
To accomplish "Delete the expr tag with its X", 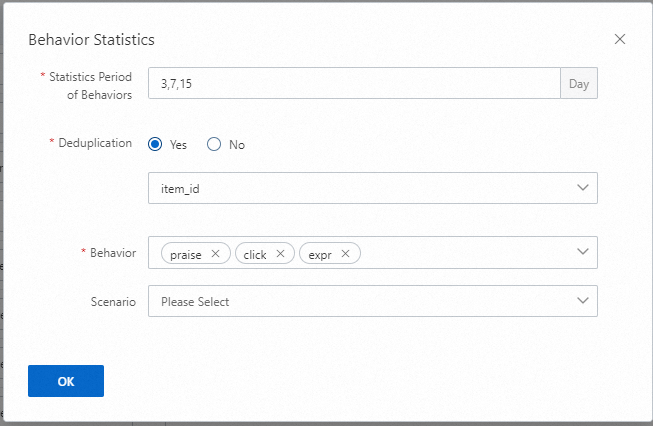I will pyautogui.click(x=345, y=254).
